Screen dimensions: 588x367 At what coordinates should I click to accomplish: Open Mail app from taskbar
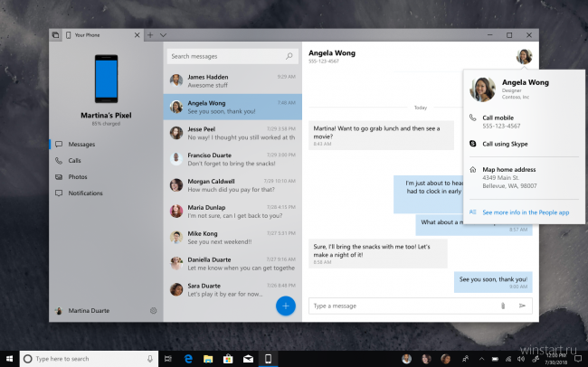248,359
